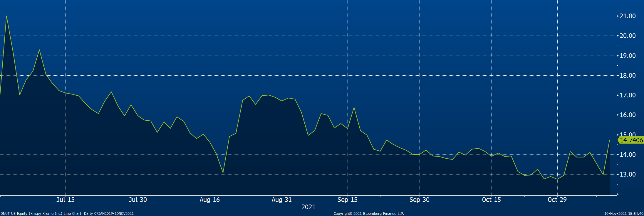
Task: Click the 17.00 price axis label
Action: (x=628, y=95)
